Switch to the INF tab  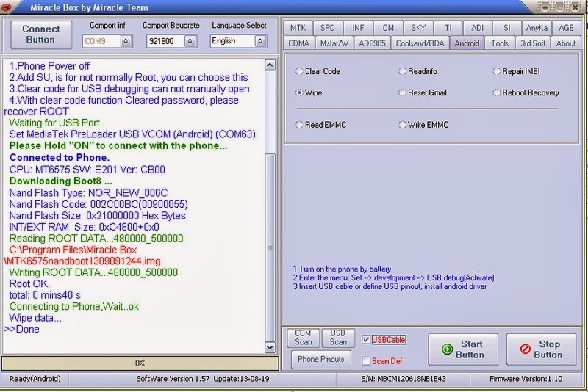[x=358, y=28]
